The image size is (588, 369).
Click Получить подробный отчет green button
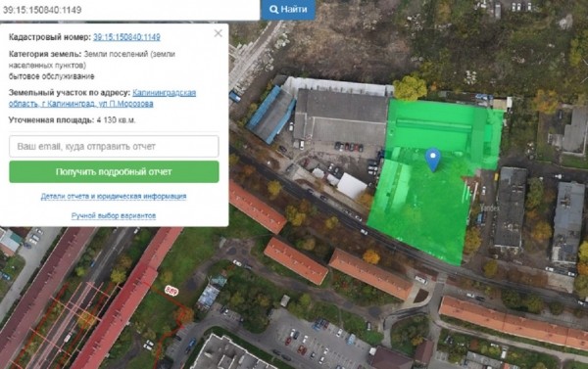[114, 172]
